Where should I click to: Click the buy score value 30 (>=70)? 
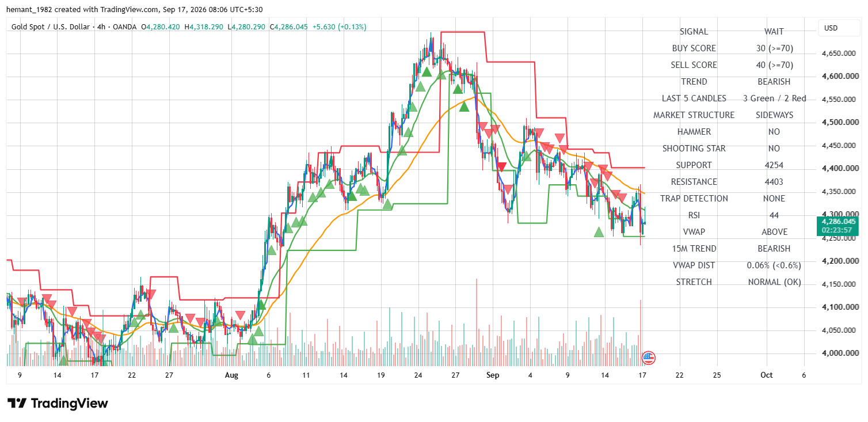[774, 48]
